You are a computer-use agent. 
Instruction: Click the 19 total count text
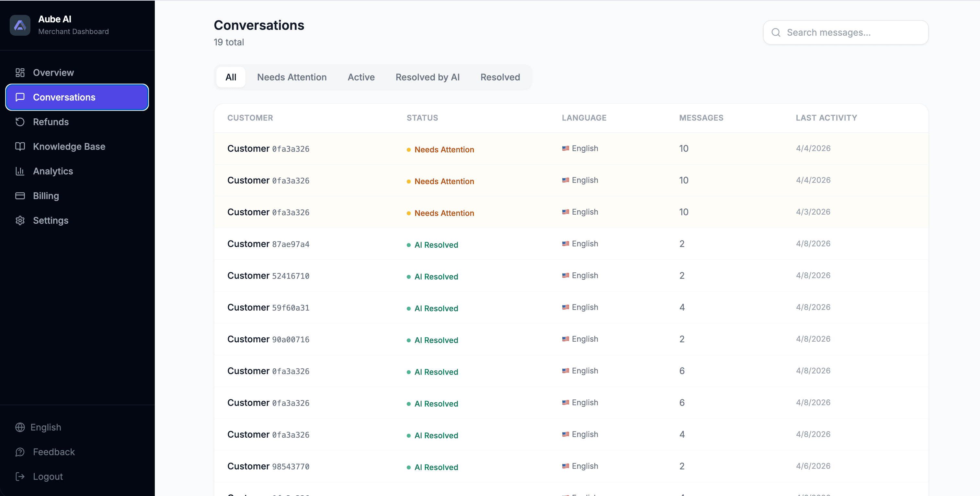[x=229, y=42]
